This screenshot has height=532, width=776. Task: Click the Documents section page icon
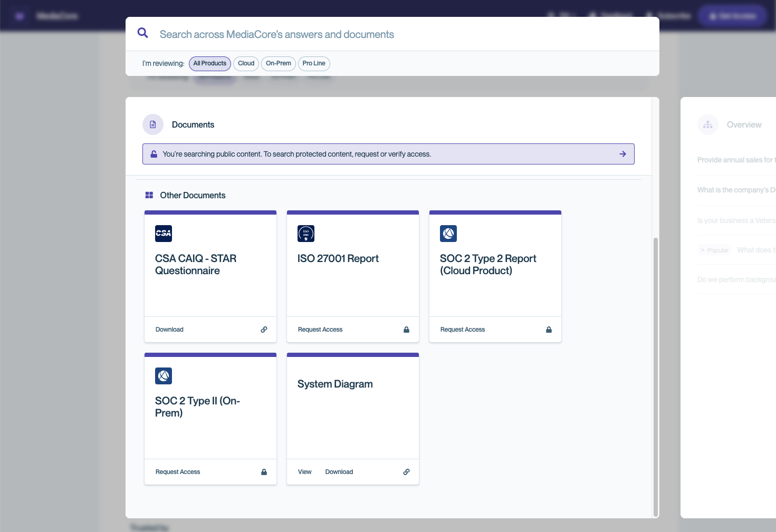click(x=153, y=124)
